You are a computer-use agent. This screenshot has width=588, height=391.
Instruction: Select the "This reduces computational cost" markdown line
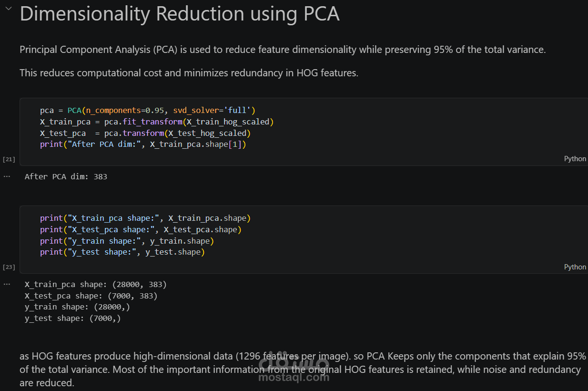[x=189, y=73]
